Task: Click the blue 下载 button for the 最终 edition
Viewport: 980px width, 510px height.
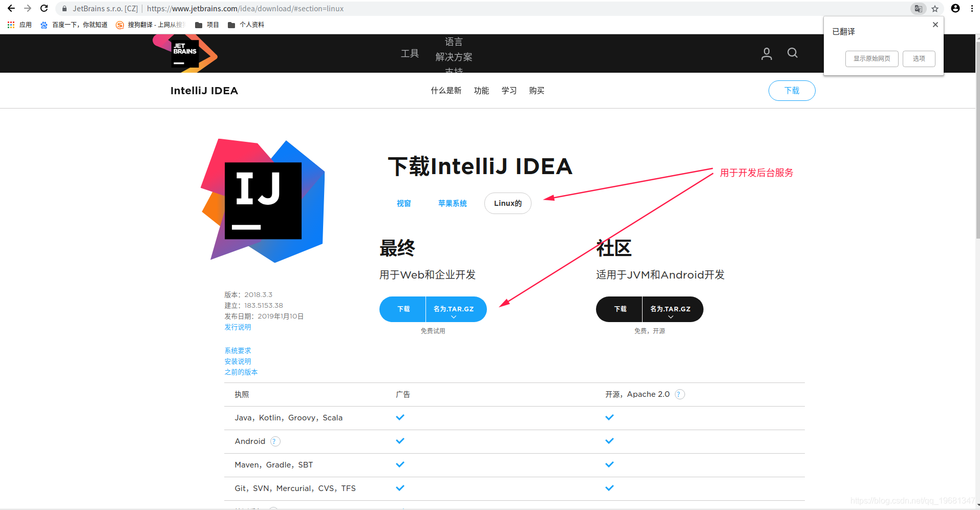Action: pyautogui.click(x=403, y=309)
